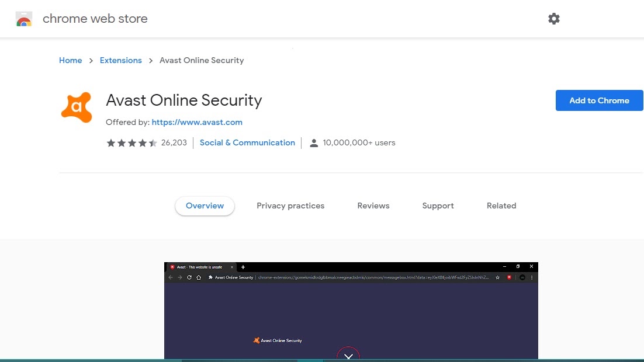644x362 pixels.
Task: Click the 26,203 ratings count
Action: pyautogui.click(x=174, y=143)
